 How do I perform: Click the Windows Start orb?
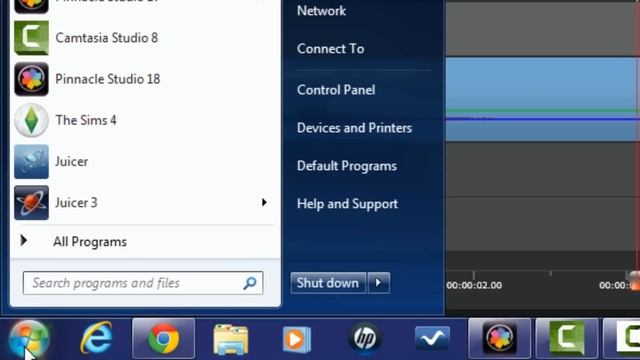29,339
